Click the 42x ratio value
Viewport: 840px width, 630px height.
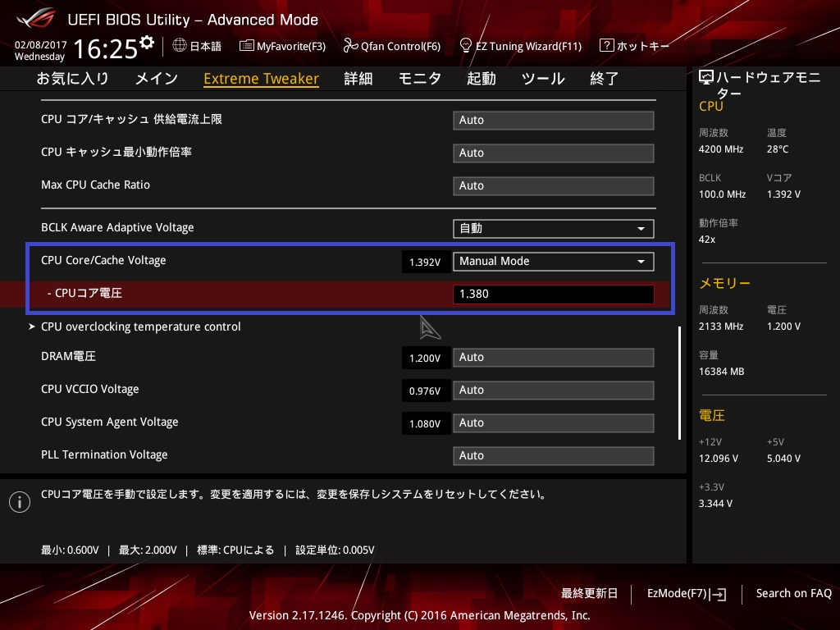point(707,240)
